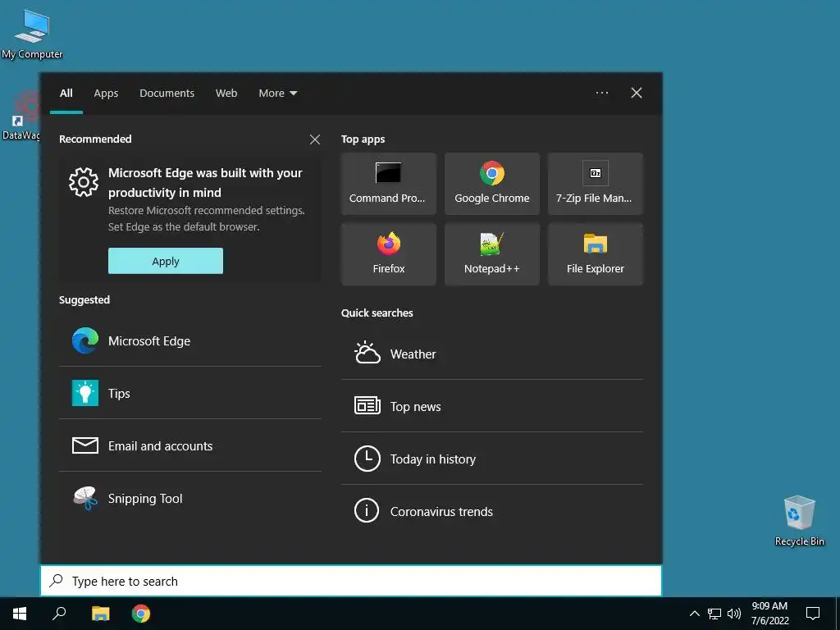The width and height of the screenshot is (840, 630).
Task: Open Chrome from the taskbar
Action: tap(141, 614)
